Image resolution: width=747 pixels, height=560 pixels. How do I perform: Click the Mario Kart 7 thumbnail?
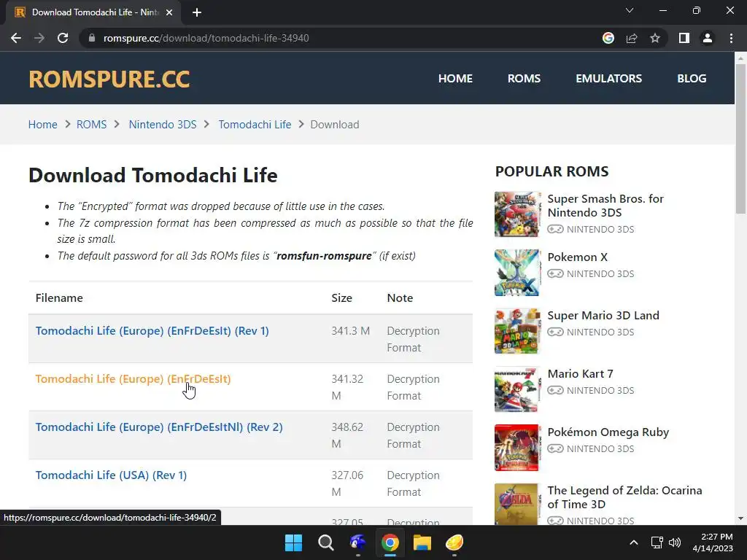tap(518, 389)
